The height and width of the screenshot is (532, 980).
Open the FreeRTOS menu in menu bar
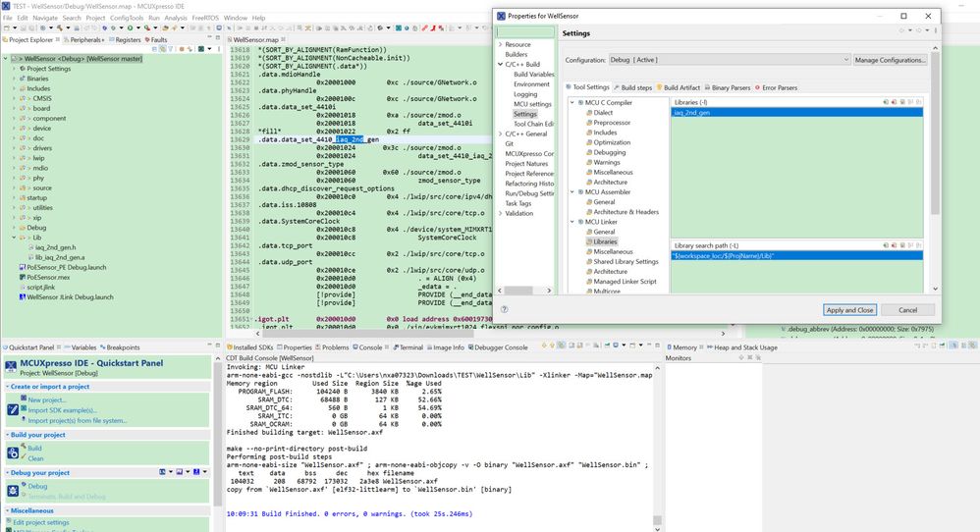point(203,18)
